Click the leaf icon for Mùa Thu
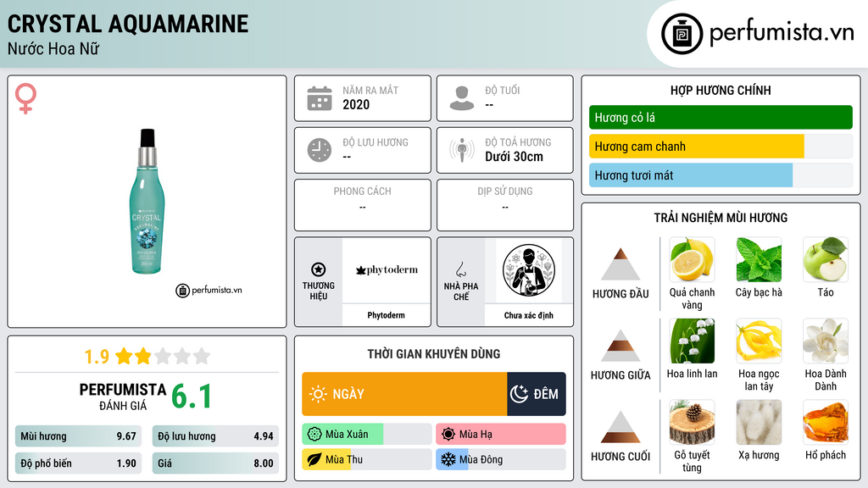 [314, 459]
